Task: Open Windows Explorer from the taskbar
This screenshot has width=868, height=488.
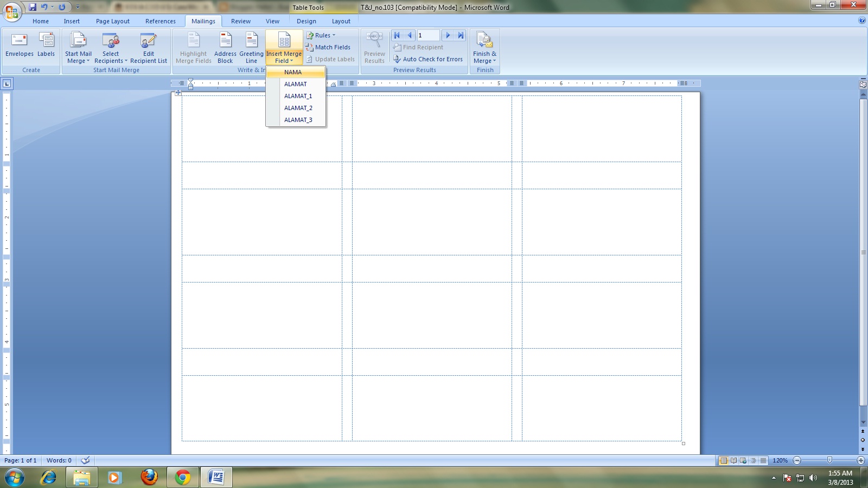Action: point(82,477)
